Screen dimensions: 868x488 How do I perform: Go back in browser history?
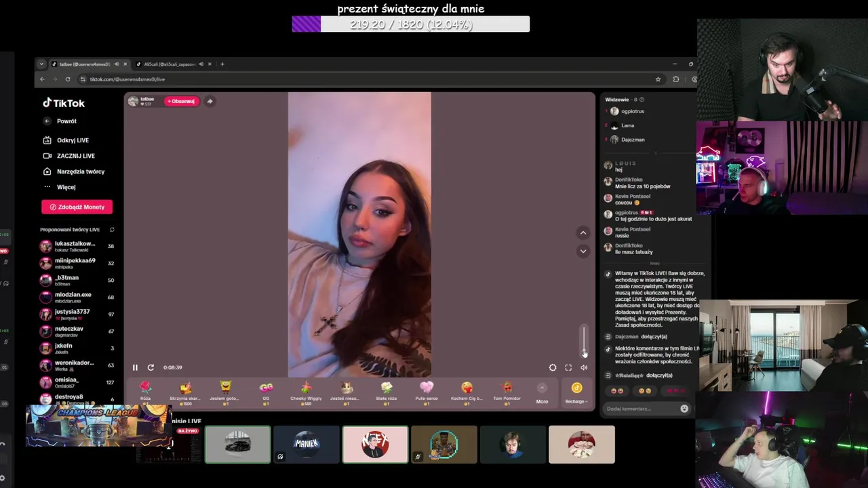point(42,79)
